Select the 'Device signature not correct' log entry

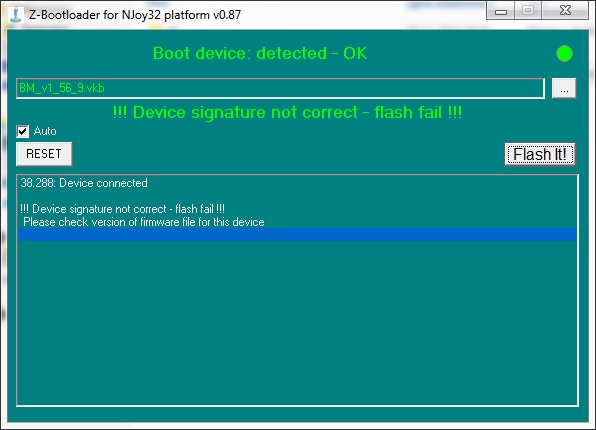(x=122, y=209)
